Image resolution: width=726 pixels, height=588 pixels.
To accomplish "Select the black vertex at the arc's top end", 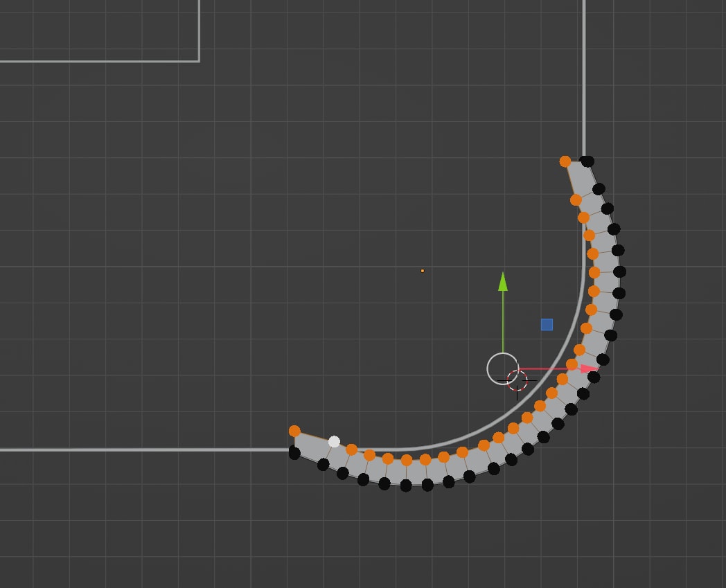I will [587, 161].
